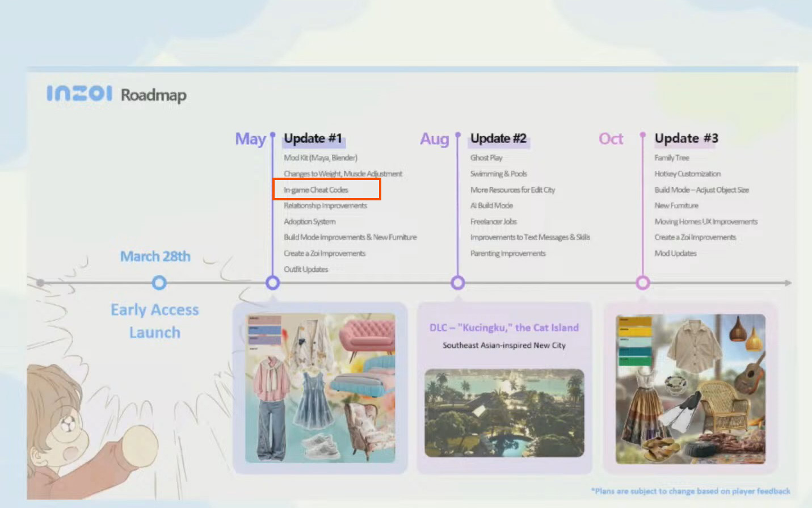Click Mod Updates item
This screenshot has height=508, width=812.
point(675,253)
